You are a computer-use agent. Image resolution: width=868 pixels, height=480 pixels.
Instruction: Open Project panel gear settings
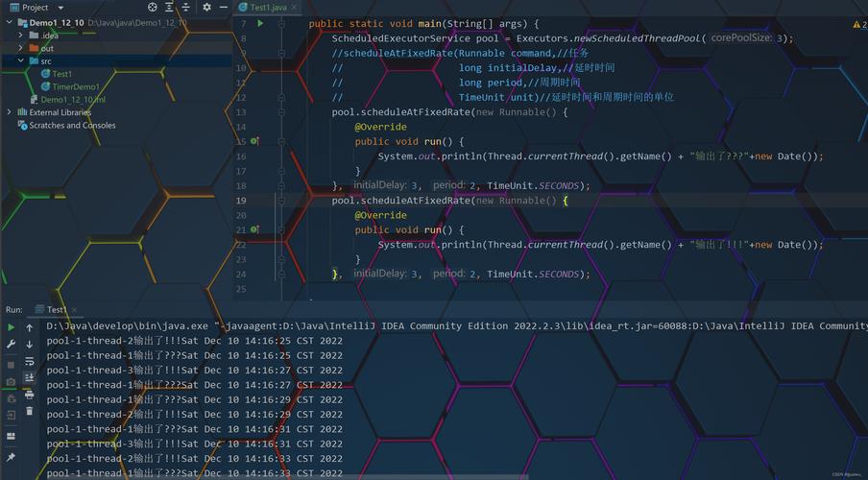click(x=206, y=7)
